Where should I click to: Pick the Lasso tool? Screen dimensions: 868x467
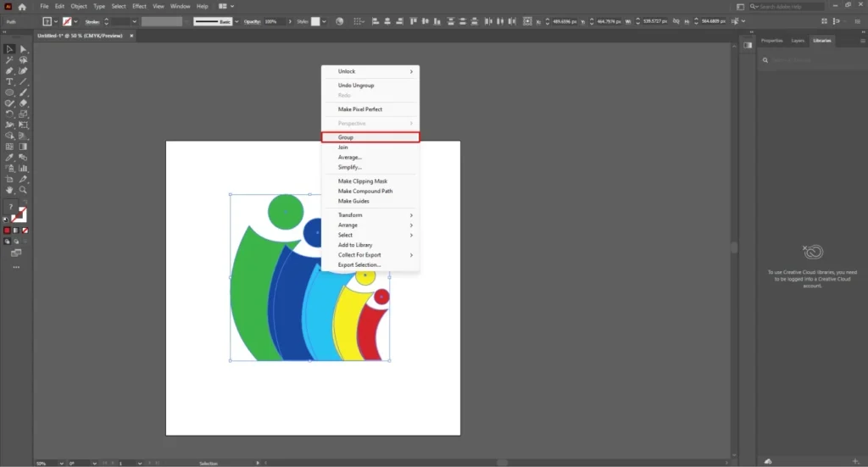23,60
